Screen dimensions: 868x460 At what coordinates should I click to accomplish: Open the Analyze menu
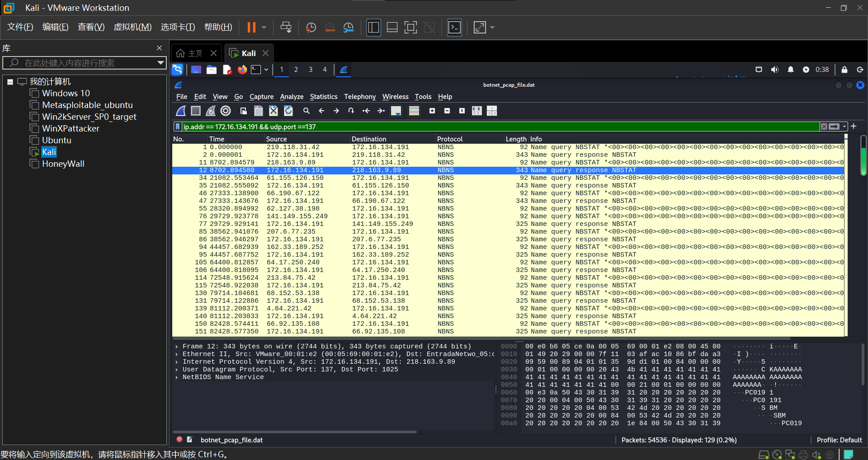(x=292, y=97)
